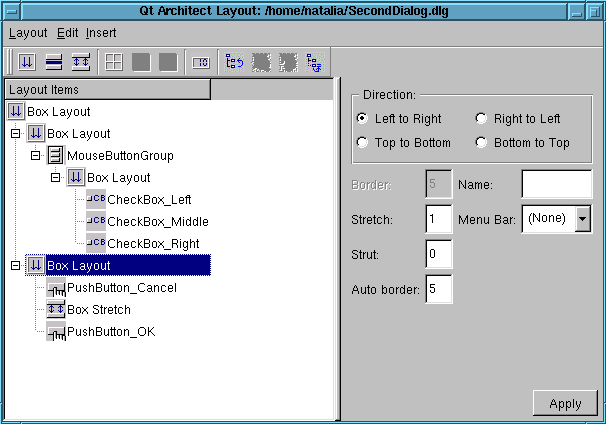Click the CheckBox_Right CB icon
606x424 pixels.
96,244
